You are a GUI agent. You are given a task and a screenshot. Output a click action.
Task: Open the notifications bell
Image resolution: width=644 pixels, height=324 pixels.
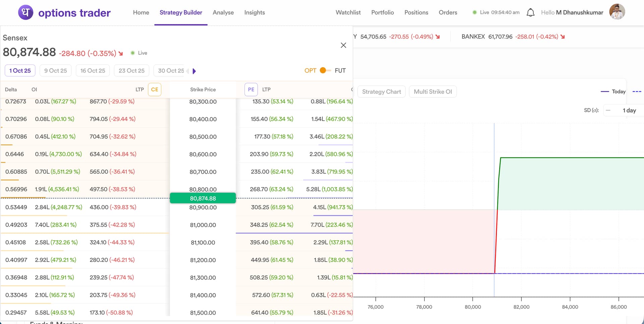tap(530, 12)
